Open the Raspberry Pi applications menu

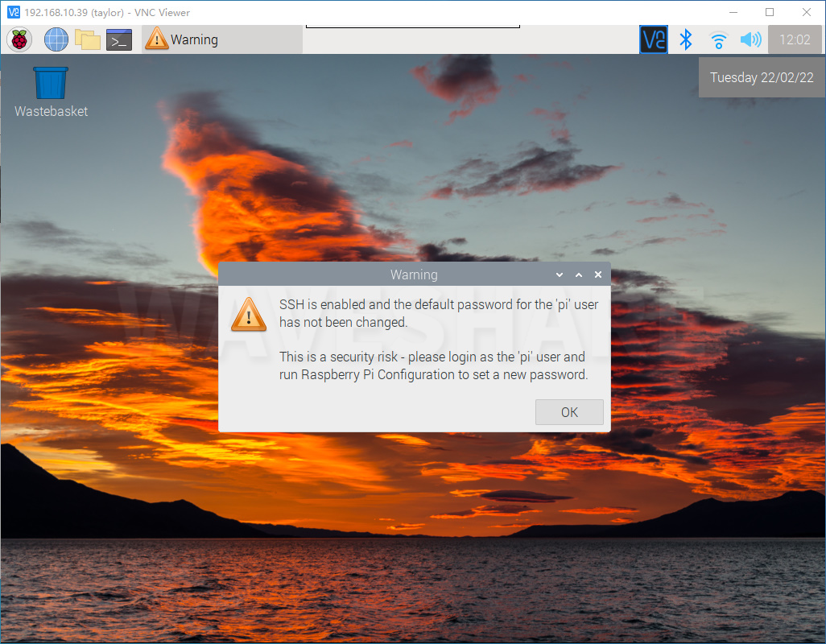point(19,39)
